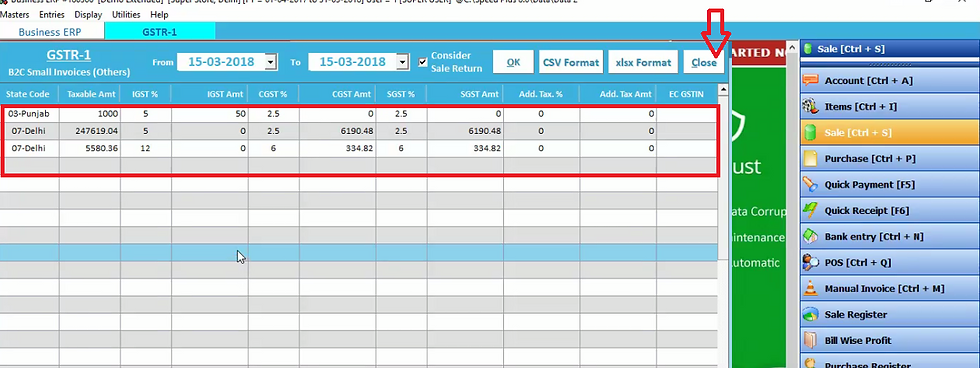Viewport: 980px width, 368px height.
Task: Open Quick Payment [F5] button
Action: point(889,185)
